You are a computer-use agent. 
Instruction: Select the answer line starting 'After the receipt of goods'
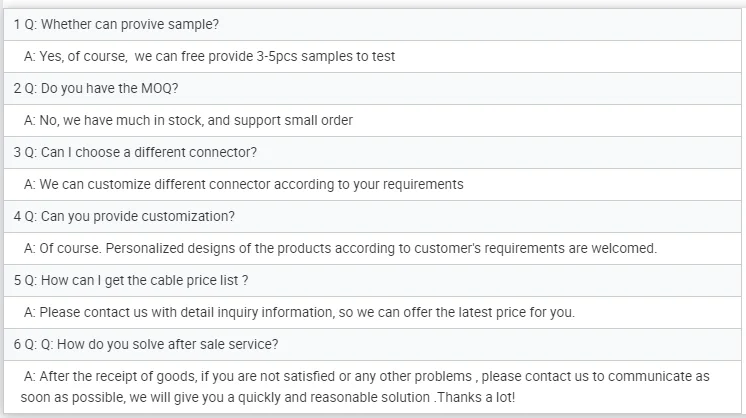pyautogui.click(x=366, y=376)
